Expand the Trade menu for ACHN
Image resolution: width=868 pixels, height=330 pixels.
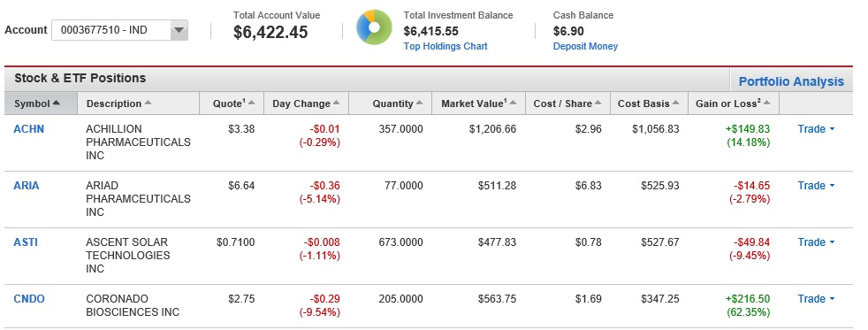816,129
